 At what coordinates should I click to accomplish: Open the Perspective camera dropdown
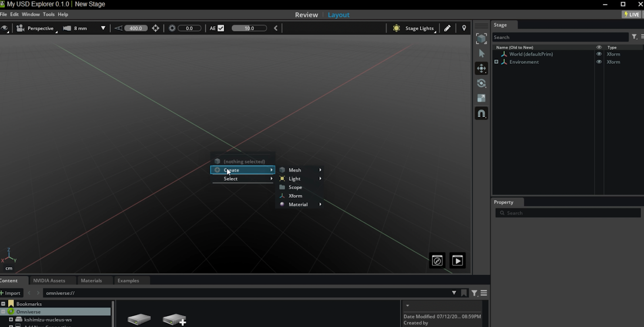tap(41, 29)
